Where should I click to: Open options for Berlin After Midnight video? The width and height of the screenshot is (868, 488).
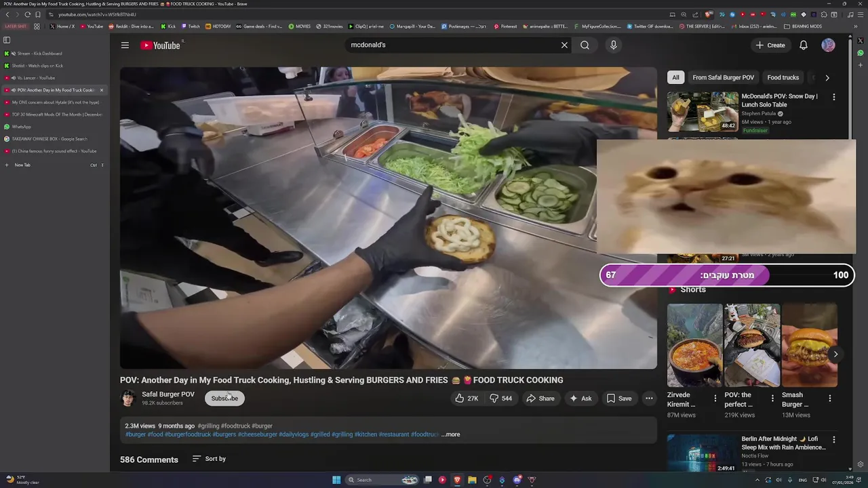pos(834,440)
